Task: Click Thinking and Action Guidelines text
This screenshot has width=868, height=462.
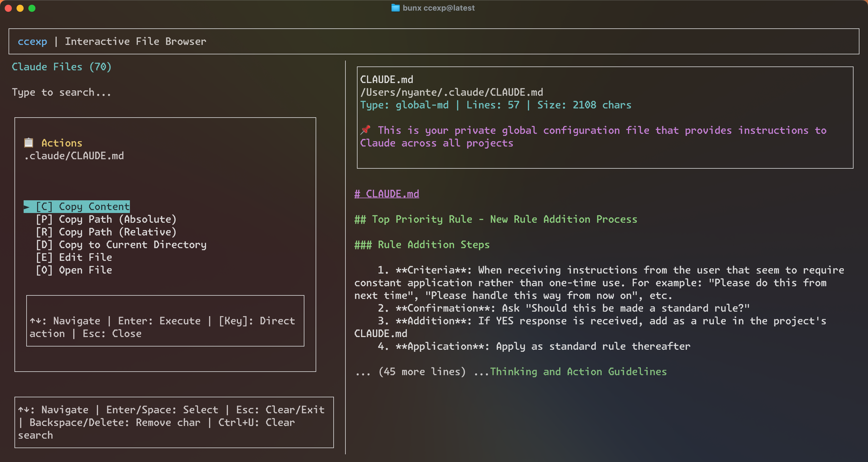Action: click(x=578, y=371)
